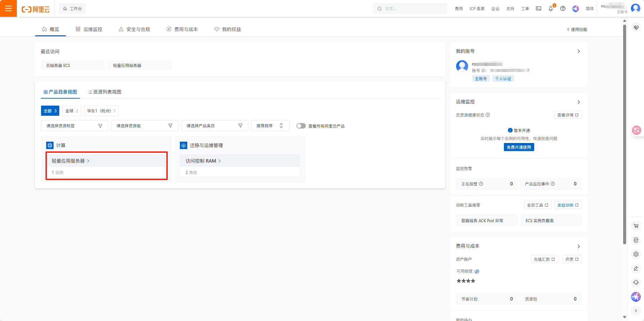Click 使用旧版 link
The image size is (644, 321).
point(577,29)
